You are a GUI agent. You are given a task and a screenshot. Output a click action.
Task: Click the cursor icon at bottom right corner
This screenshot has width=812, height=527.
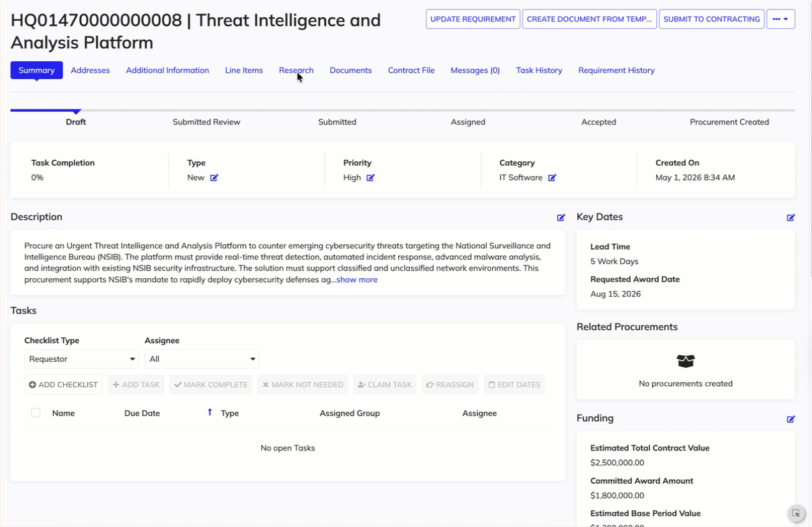pos(796,514)
